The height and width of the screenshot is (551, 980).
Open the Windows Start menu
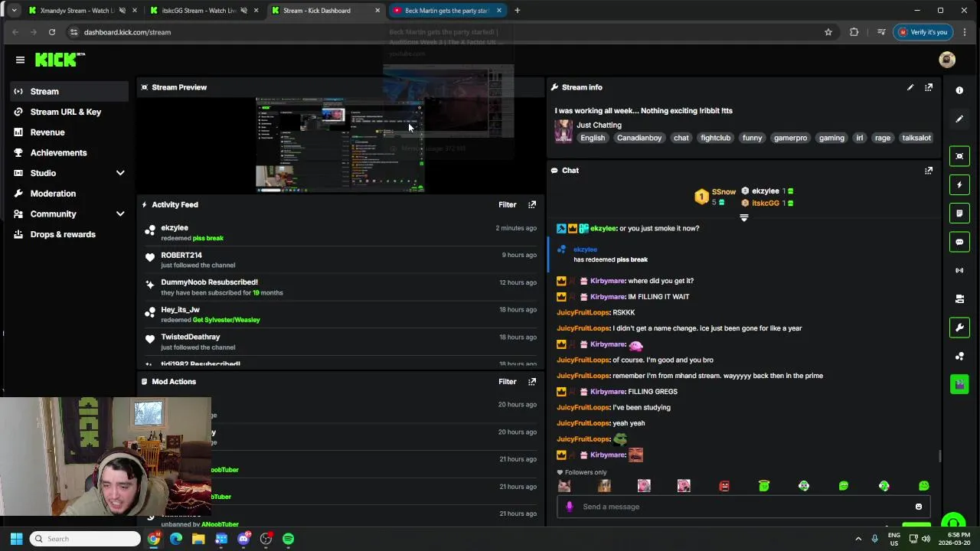pos(16,539)
